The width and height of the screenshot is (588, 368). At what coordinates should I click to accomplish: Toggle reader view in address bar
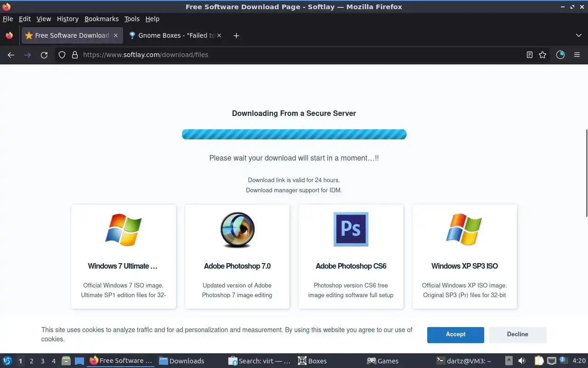click(530, 55)
